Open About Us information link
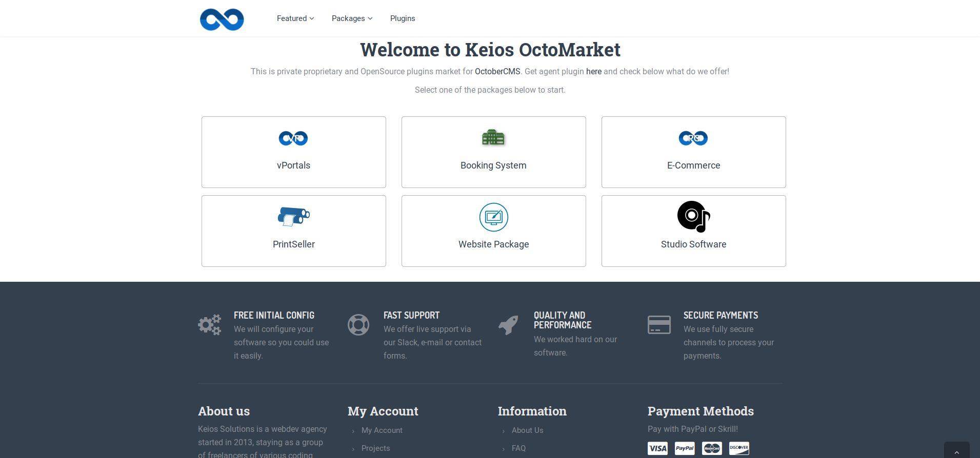 pos(528,430)
